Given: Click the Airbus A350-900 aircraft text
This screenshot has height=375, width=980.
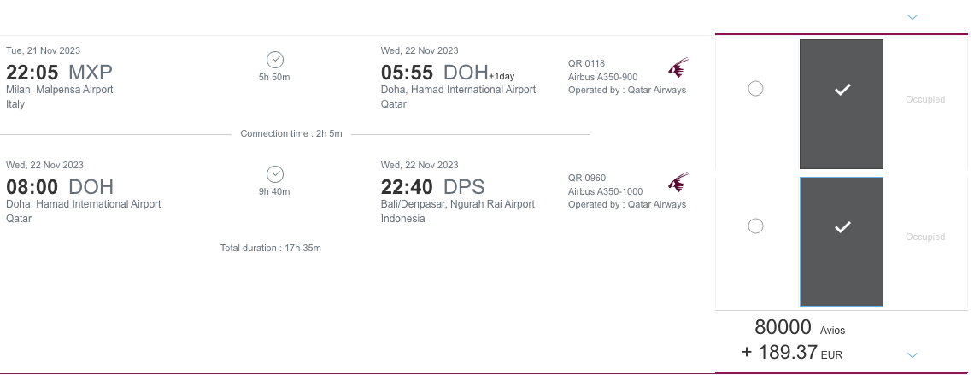Looking at the screenshot, I should click(602, 77).
